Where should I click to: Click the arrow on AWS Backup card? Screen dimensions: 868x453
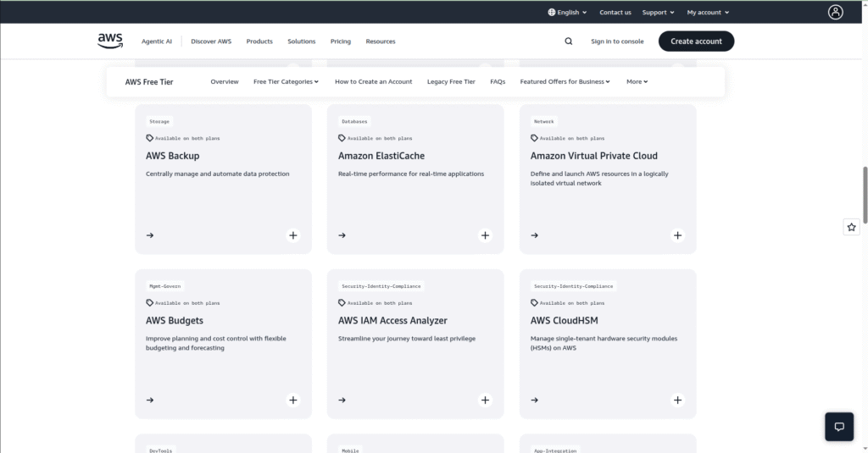(x=150, y=235)
